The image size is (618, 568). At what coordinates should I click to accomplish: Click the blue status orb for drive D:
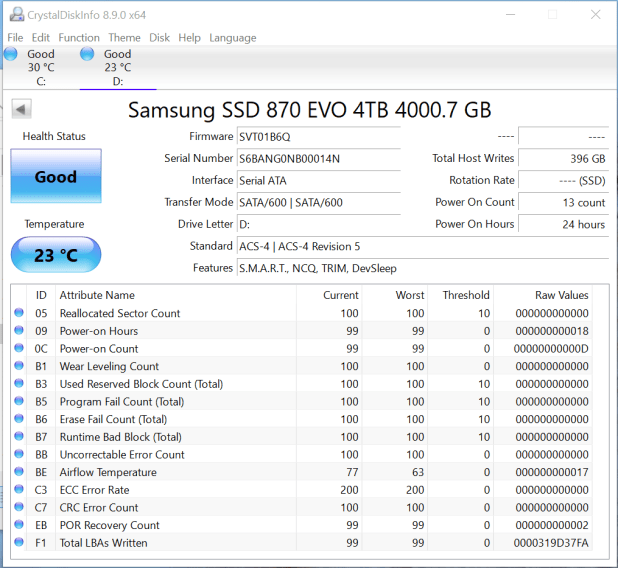click(x=87, y=54)
